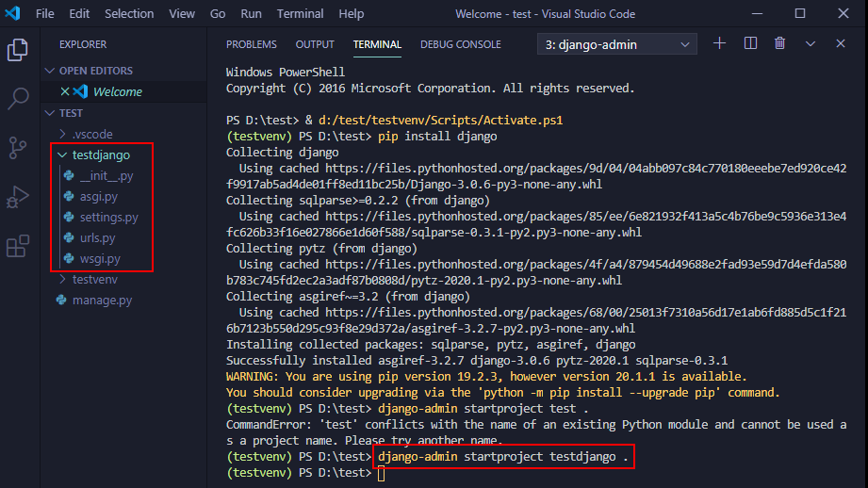Viewport: 868px width, 488px height.
Task: Open the Go menu
Action: [218, 14]
